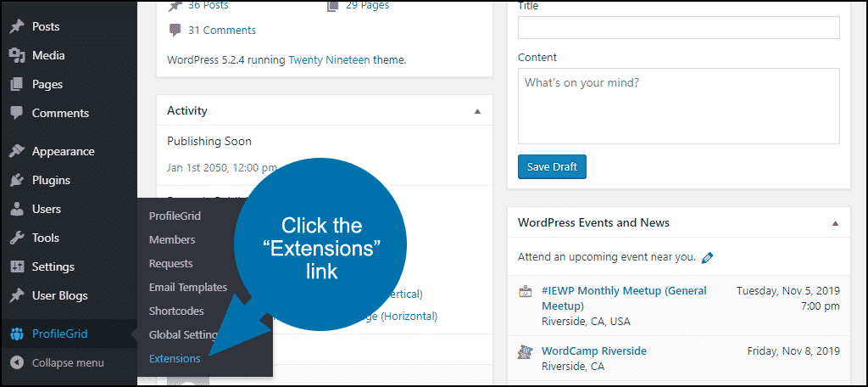
Task: Open the #IEWP Monthly Meetup event link
Action: tap(625, 298)
